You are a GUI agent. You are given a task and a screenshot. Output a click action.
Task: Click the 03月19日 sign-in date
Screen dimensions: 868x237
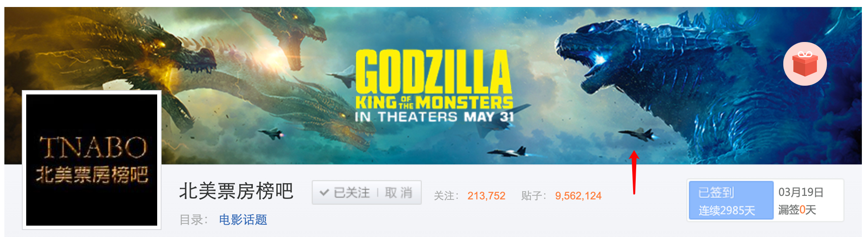tap(801, 192)
